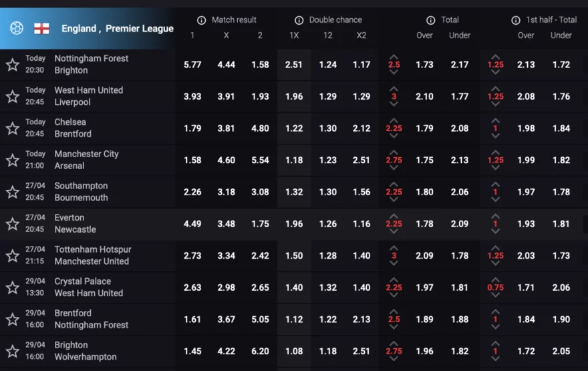Favorite the Nottingham Forest vs Brighton match
This screenshot has width=588, height=371.
pos(12,65)
